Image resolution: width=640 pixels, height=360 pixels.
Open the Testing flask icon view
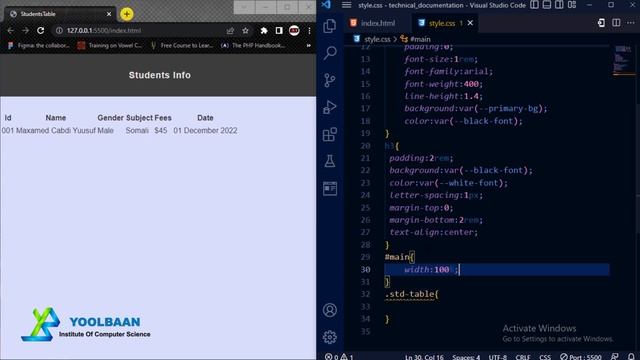tap(330, 161)
